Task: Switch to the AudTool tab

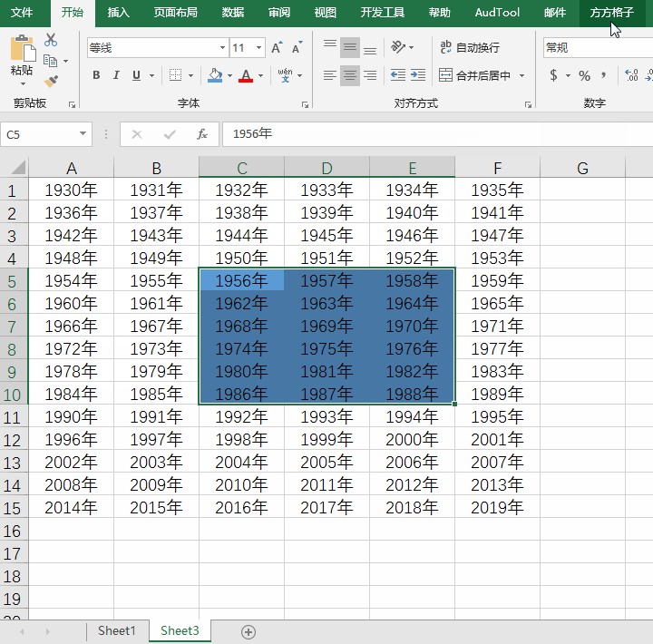Action: [497, 13]
